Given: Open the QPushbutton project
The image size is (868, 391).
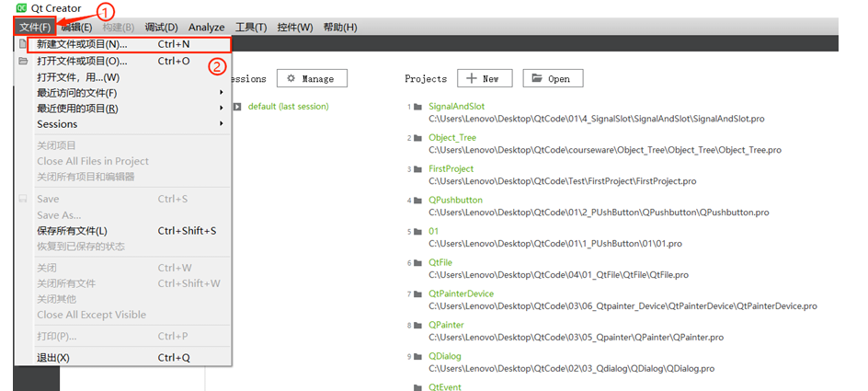Looking at the screenshot, I should pyautogui.click(x=455, y=200).
